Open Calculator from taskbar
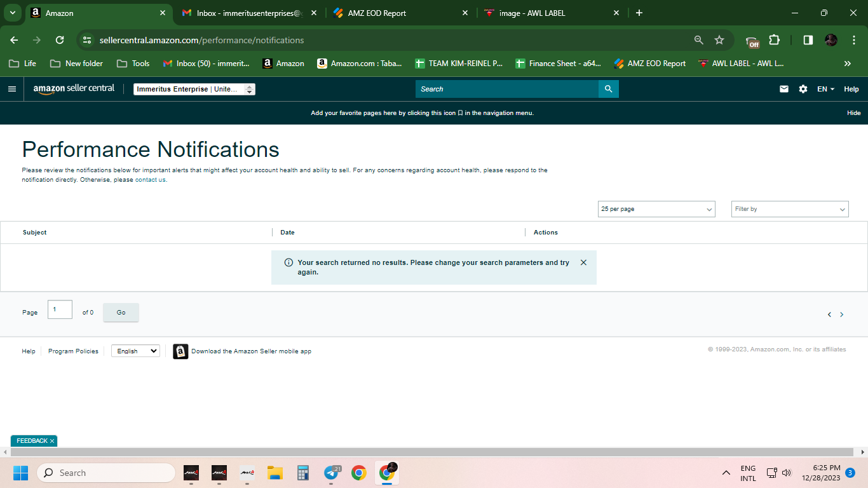The image size is (868, 488). pos(303,473)
